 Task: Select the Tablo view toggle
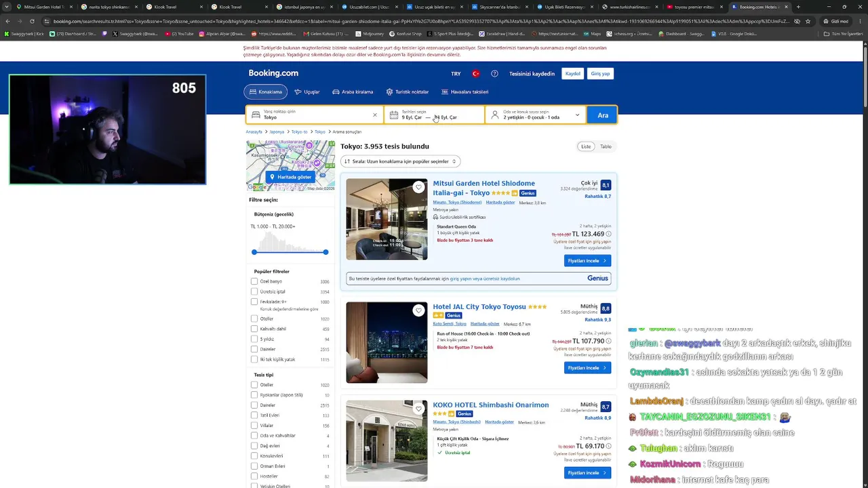tap(606, 146)
